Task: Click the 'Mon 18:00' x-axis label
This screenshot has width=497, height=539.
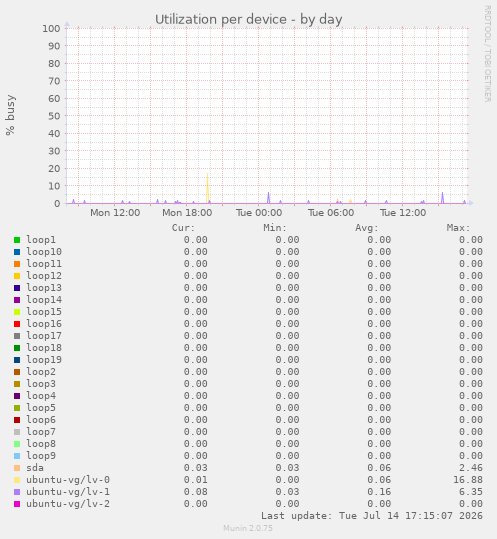Action: click(x=187, y=213)
